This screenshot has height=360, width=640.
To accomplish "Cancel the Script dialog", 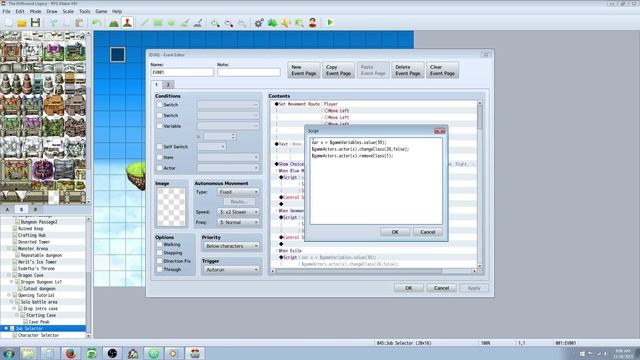I will pos(428,232).
